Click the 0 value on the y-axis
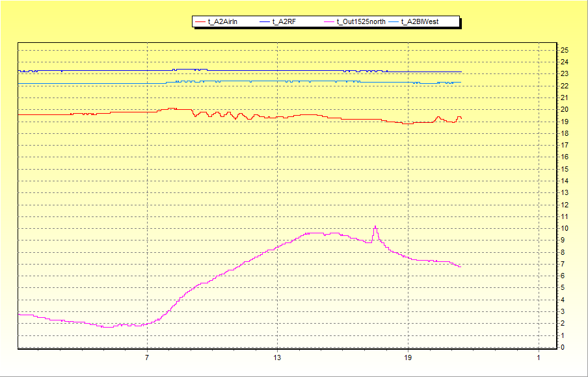 click(563, 347)
